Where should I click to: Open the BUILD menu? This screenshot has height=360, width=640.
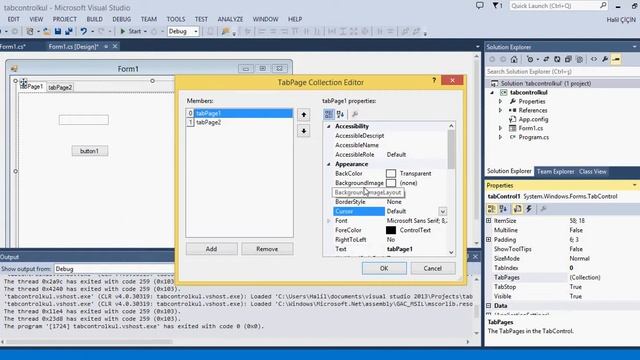point(95,19)
